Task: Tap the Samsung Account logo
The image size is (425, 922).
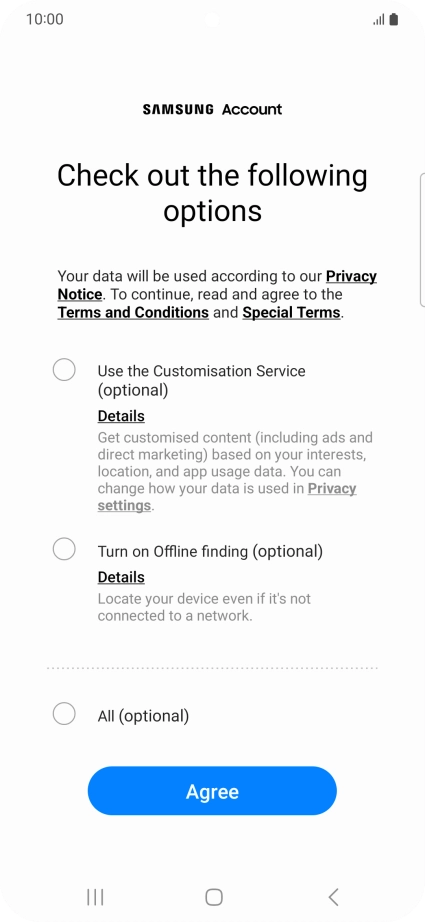Action: pyautogui.click(x=212, y=109)
